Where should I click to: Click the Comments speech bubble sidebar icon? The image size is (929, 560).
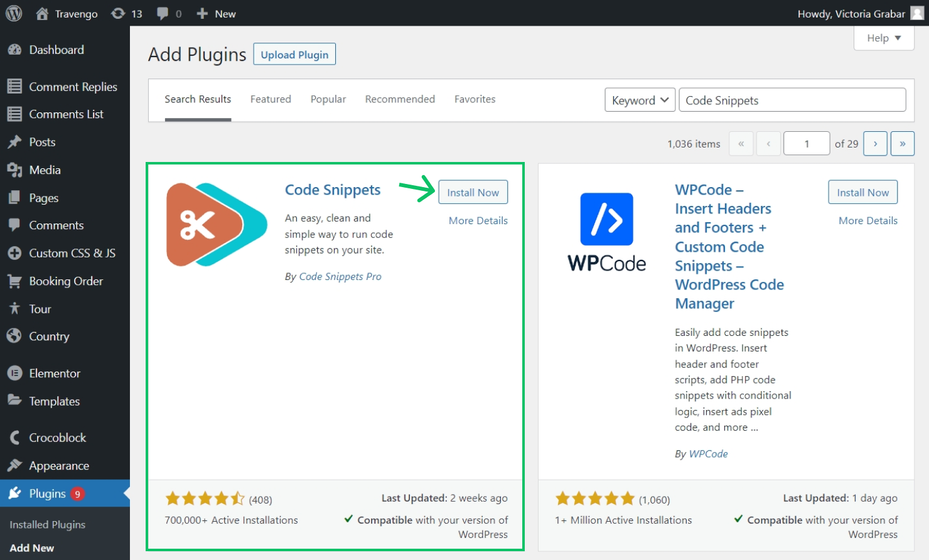point(14,225)
